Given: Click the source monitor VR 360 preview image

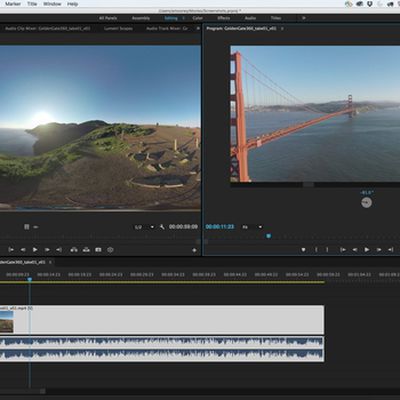Looking at the screenshot, I should point(100,128).
